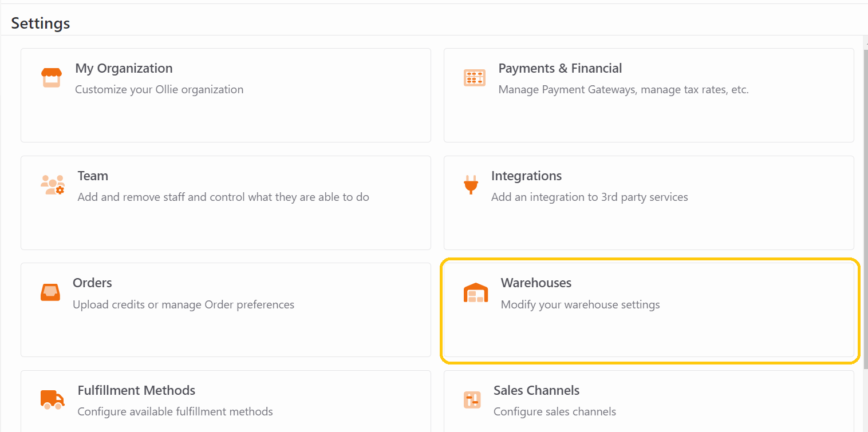The image size is (868, 432).
Task: Click 'Upload credits or manage Order preferences'
Action: (x=183, y=304)
